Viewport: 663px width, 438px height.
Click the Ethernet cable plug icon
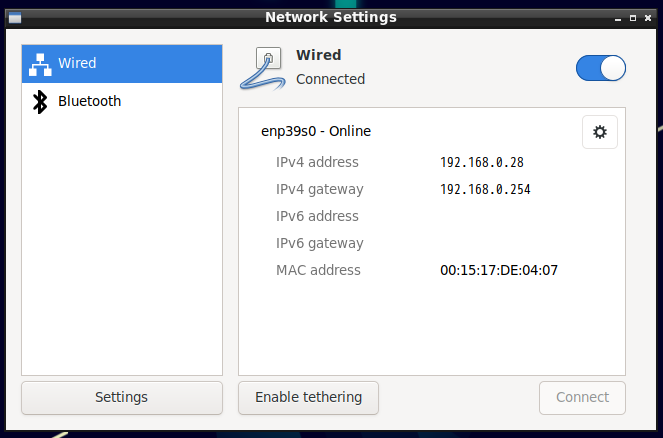click(263, 68)
